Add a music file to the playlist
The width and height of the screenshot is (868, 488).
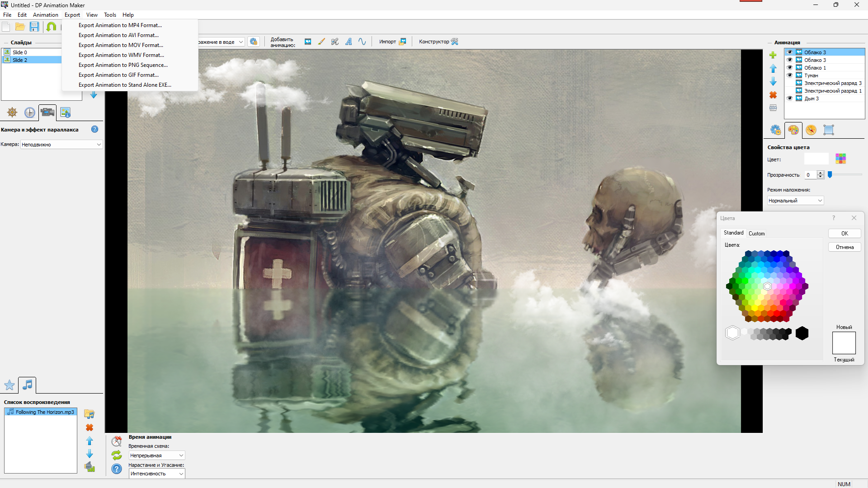pyautogui.click(x=90, y=414)
